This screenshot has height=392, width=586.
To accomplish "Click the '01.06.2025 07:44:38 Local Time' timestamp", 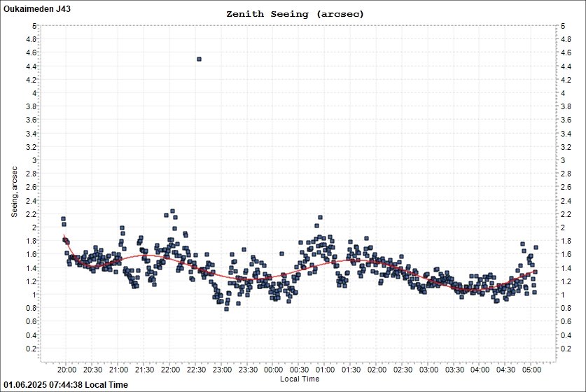I will (x=66, y=384).
